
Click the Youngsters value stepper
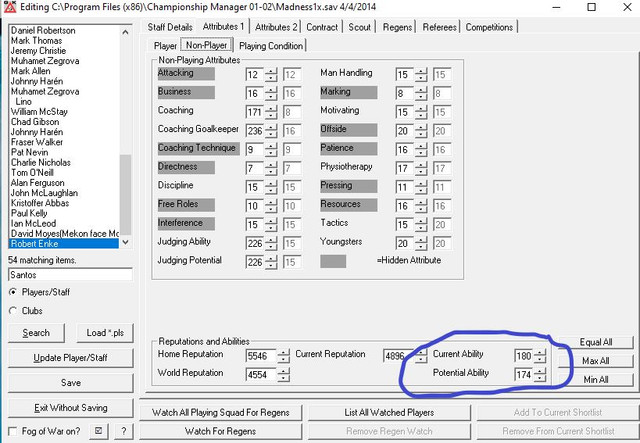421,244
